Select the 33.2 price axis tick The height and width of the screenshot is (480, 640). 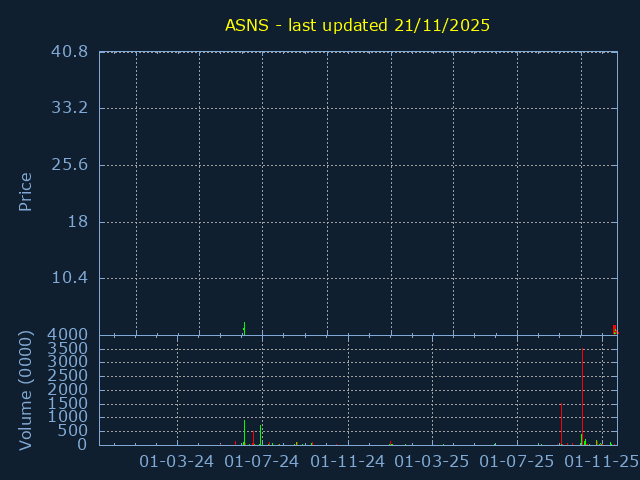point(69,108)
